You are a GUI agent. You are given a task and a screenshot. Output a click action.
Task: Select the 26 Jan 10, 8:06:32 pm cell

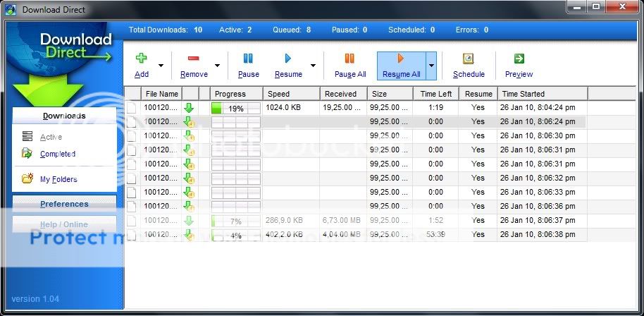543,178
